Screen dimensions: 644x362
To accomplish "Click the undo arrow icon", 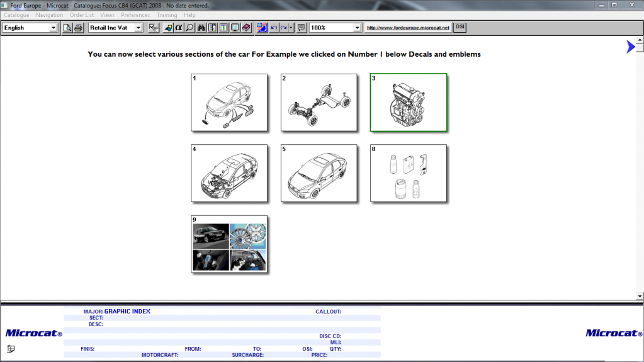I will point(274,28).
